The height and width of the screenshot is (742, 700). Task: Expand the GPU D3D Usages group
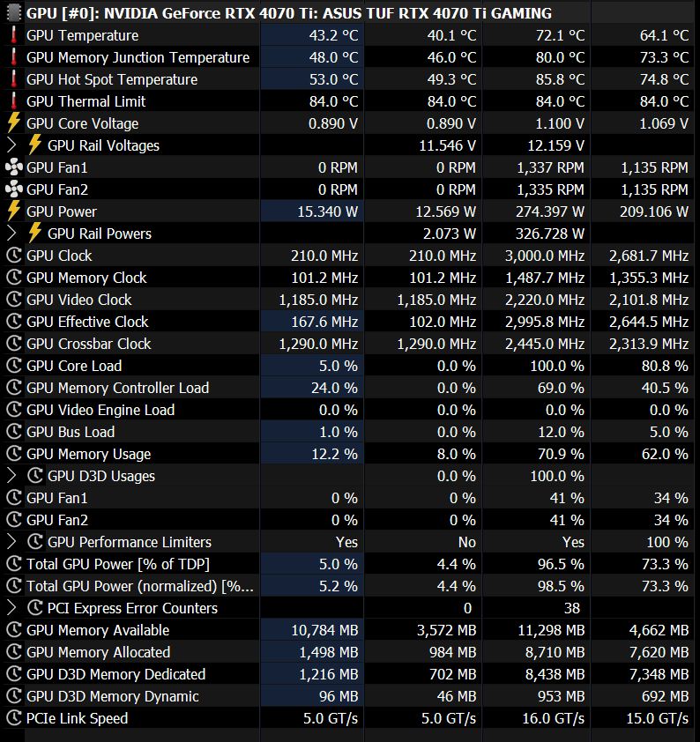[x=11, y=476]
